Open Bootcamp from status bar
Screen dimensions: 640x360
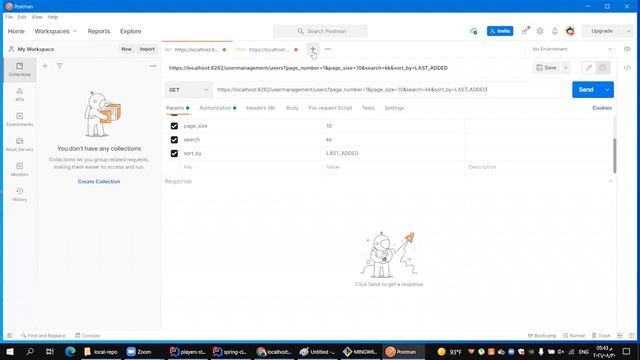coord(542,336)
